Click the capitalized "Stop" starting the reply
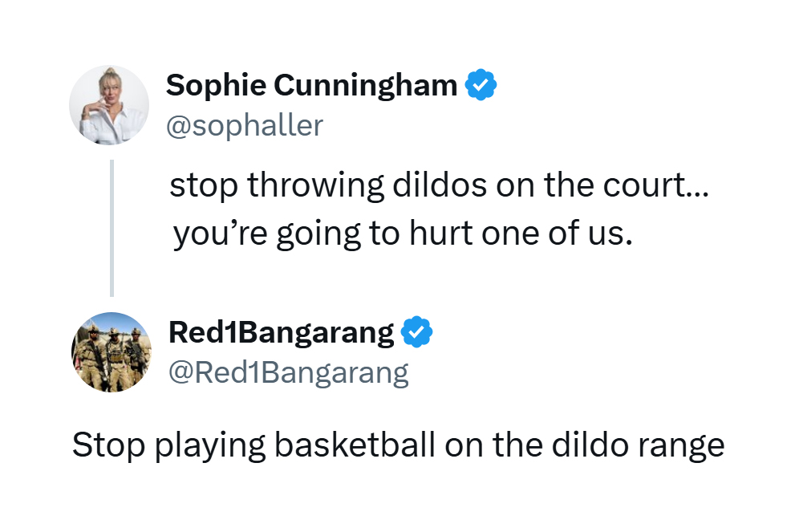The image size is (799, 532). (x=108, y=446)
